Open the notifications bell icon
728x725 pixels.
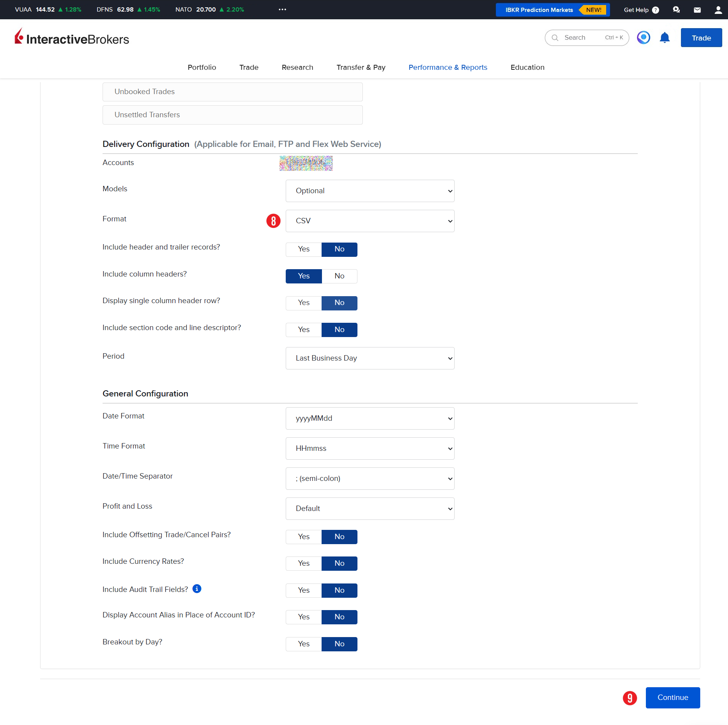click(665, 38)
